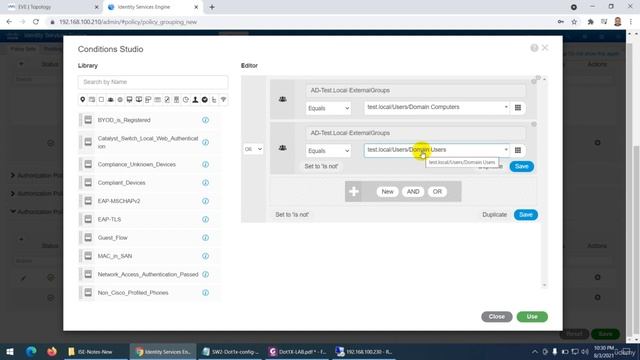Switch to the EVE Topology browser tab
Viewport: 640px width, 360px height.
point(53,7)
